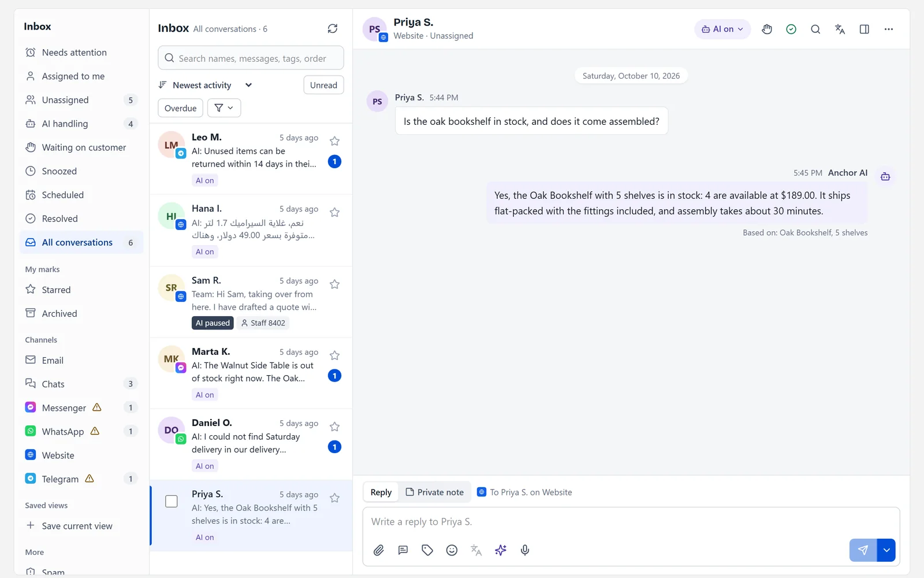Star the Hana I. conversation
Screen dimensions: 924x578
334,212
